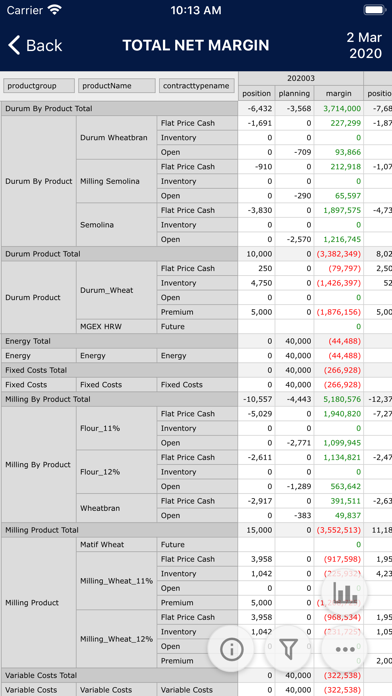The image size is (392, 696).
Task: Tap the 1,216,745 margin value
Action: [342, 239]
